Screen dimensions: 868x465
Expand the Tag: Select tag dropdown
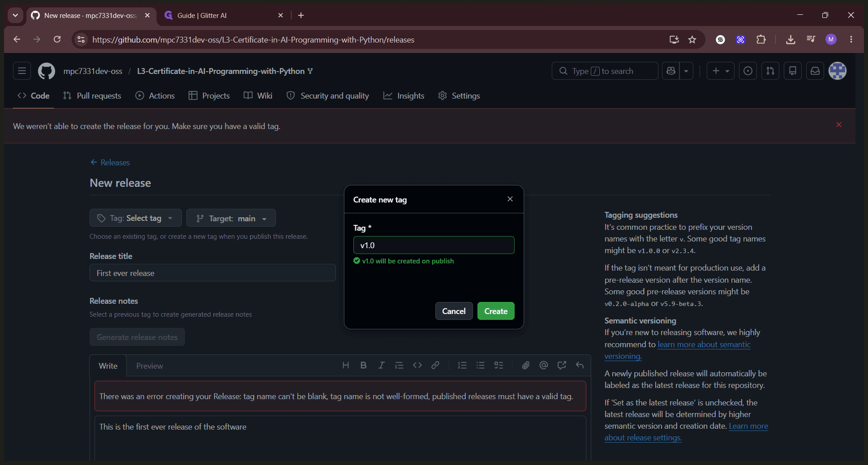pyautogui.click(x=136, y=218)
